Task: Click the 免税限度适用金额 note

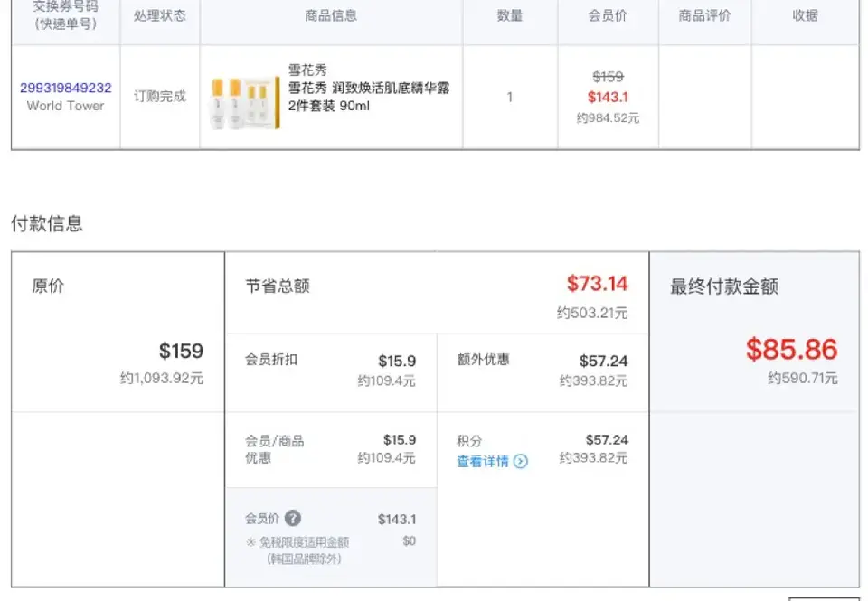Action: 304,542
